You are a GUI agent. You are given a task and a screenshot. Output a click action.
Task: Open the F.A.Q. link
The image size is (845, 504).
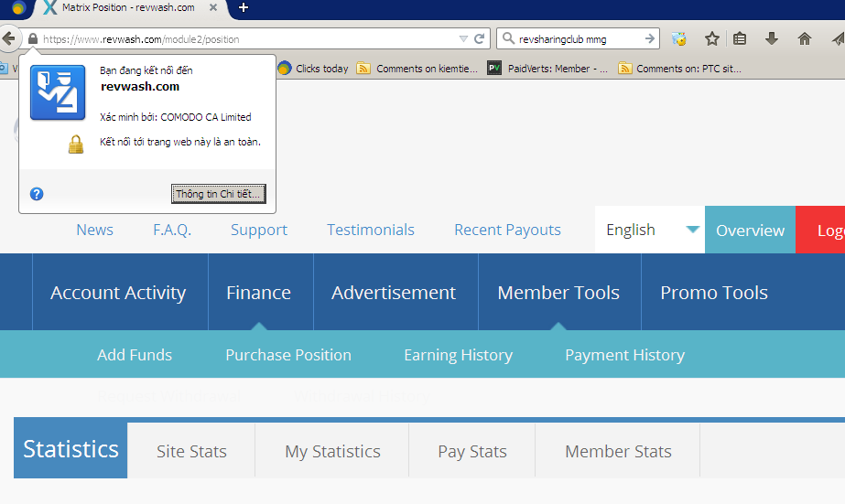[x=172, y=230]
